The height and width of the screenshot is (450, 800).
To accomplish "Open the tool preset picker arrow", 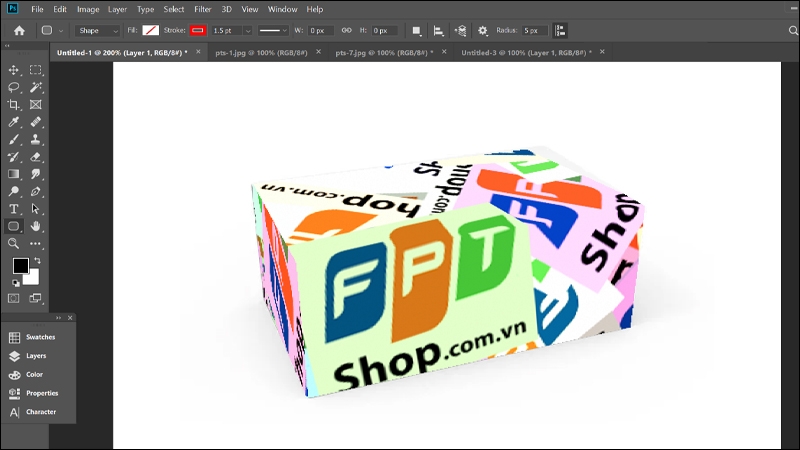I will pyautogui.click(x=61, y=31).
